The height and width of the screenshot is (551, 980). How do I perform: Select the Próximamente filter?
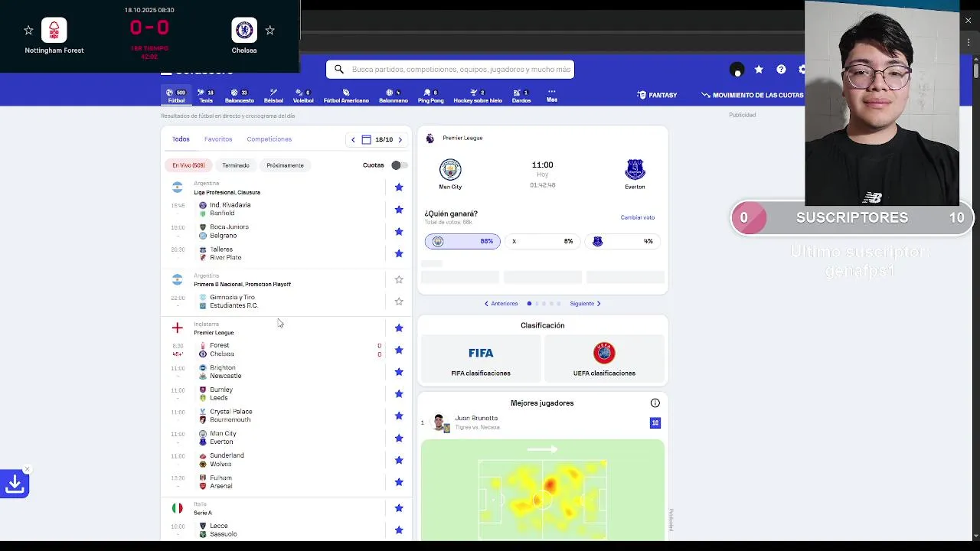[285, 165]
